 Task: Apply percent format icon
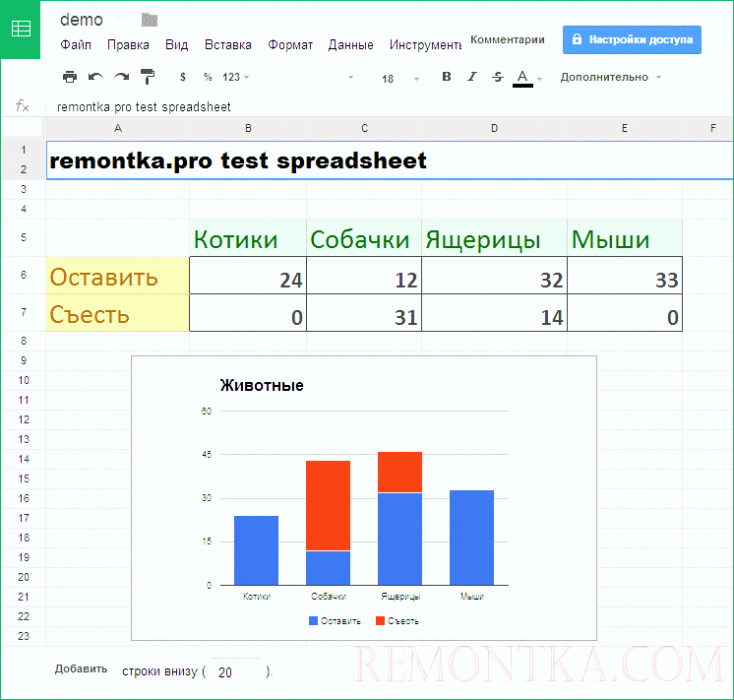pos(208,77)
